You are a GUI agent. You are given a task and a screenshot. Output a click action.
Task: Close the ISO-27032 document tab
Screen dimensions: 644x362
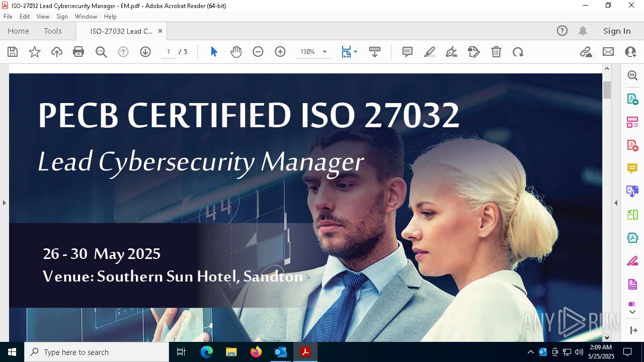(160, 31)
